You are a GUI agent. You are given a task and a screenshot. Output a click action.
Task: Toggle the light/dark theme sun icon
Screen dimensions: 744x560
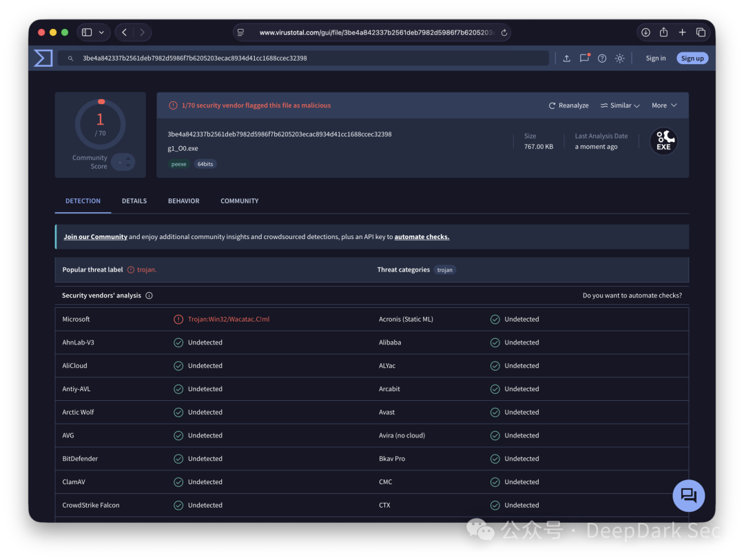point(620,59)
